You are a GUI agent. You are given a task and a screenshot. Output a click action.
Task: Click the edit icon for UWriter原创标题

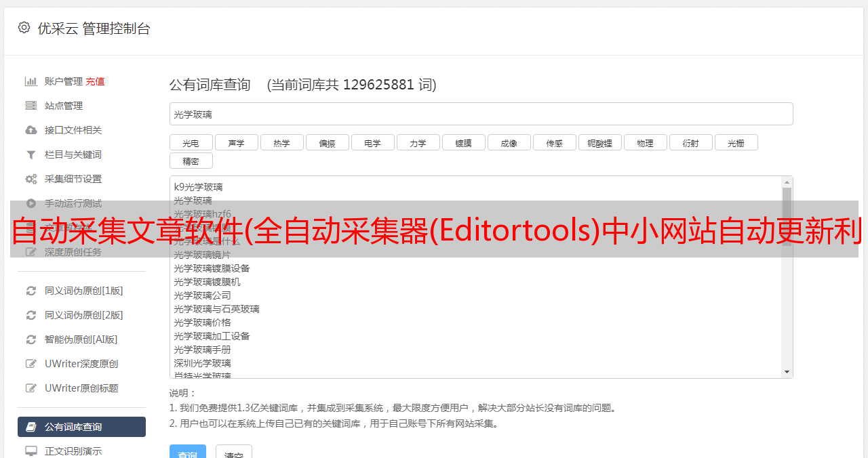pos(31,388)
